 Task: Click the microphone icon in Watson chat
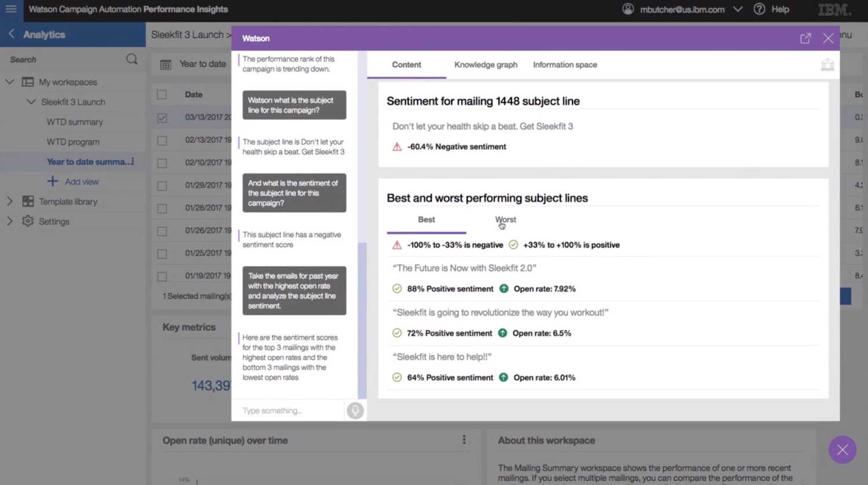355,410
